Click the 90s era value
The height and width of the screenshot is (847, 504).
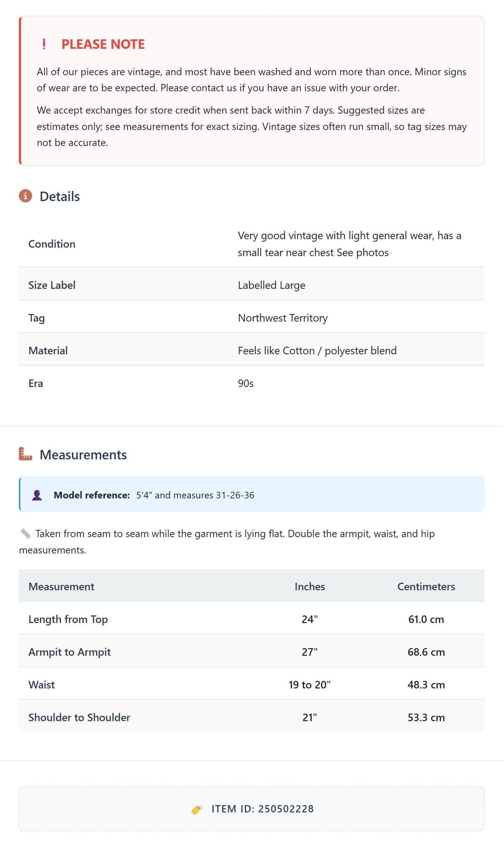click(246, 383)
